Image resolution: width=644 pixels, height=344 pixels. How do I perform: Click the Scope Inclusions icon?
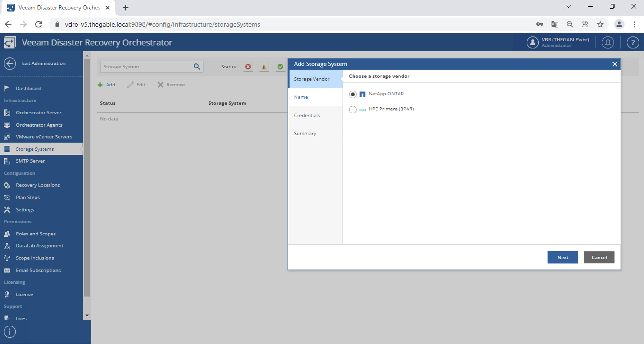pyautogui.click(x=7, y=258)
